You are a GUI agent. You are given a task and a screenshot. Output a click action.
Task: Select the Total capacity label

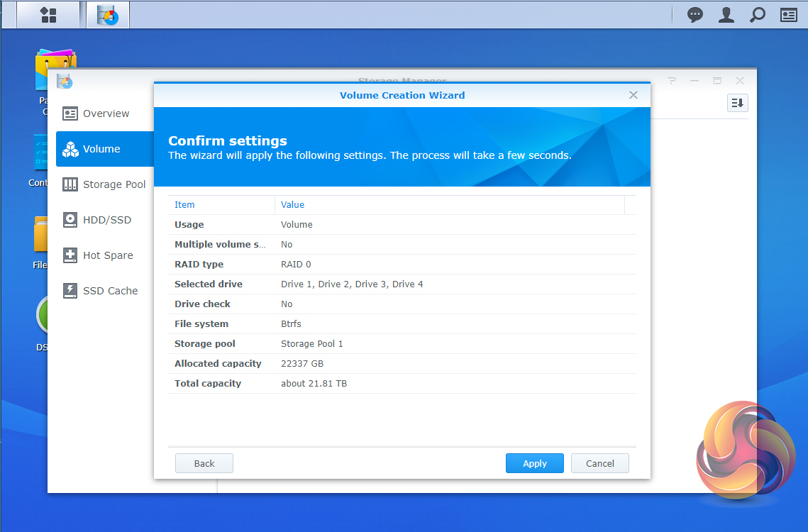[208, 384]
